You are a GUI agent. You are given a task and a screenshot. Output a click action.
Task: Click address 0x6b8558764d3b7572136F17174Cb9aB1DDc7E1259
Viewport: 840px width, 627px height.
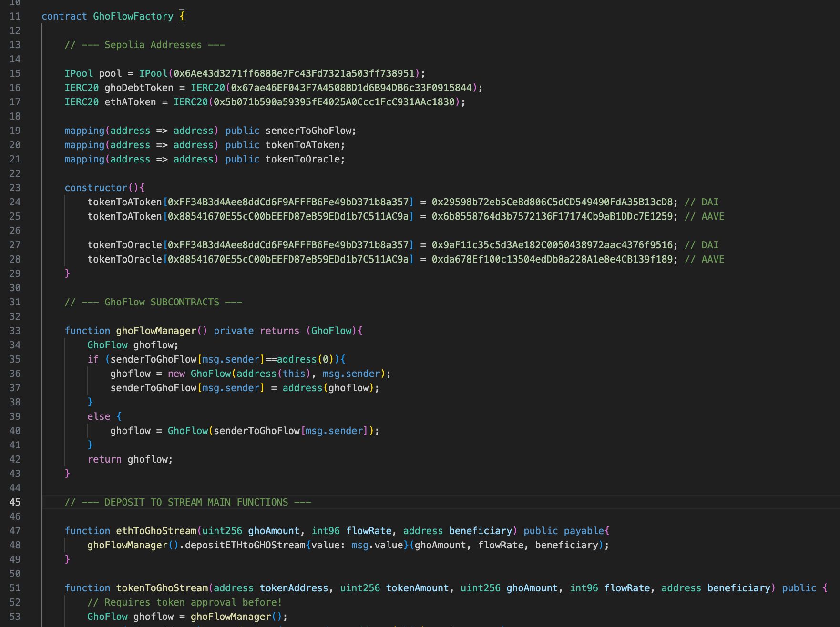[552, 216]
